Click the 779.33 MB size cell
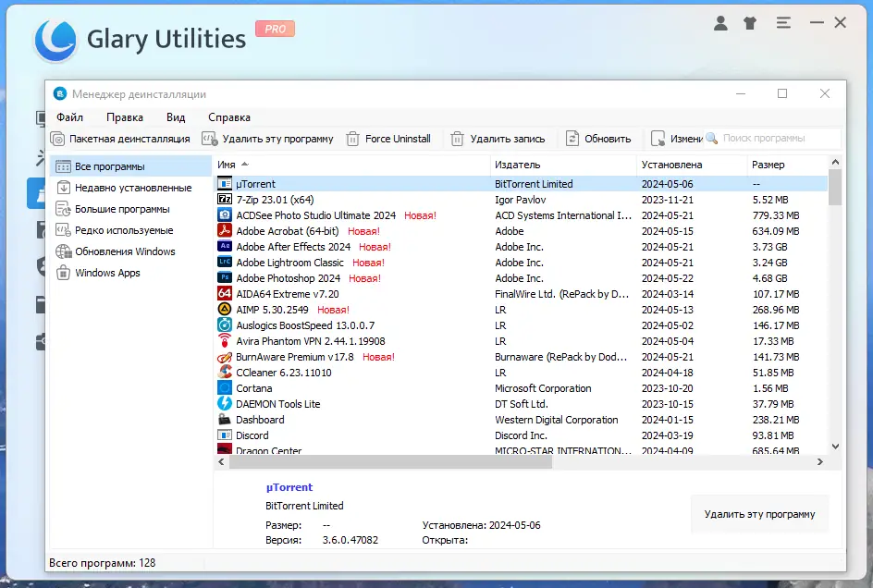The image size is (873, 588). (776, 214)
